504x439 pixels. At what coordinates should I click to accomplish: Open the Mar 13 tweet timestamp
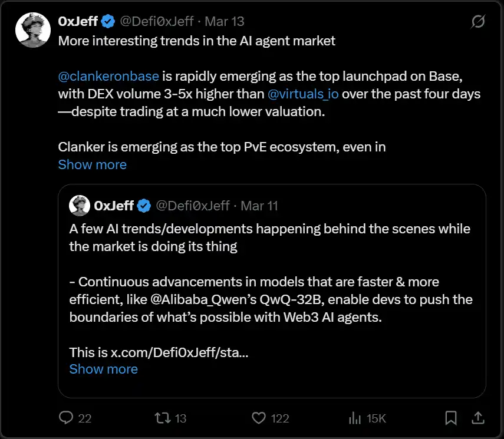click(225, 22)
